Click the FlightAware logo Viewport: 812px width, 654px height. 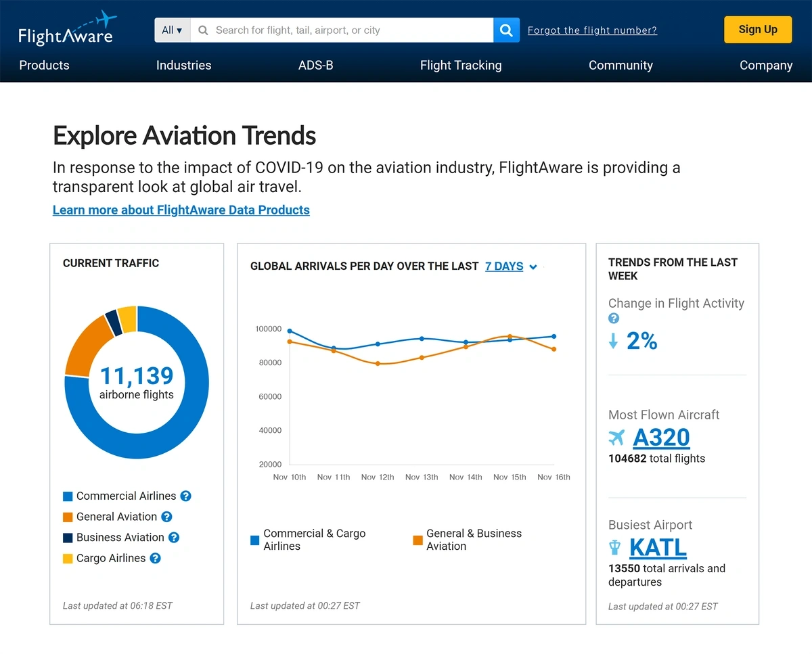pyautogui.click(x=66, y=29)
